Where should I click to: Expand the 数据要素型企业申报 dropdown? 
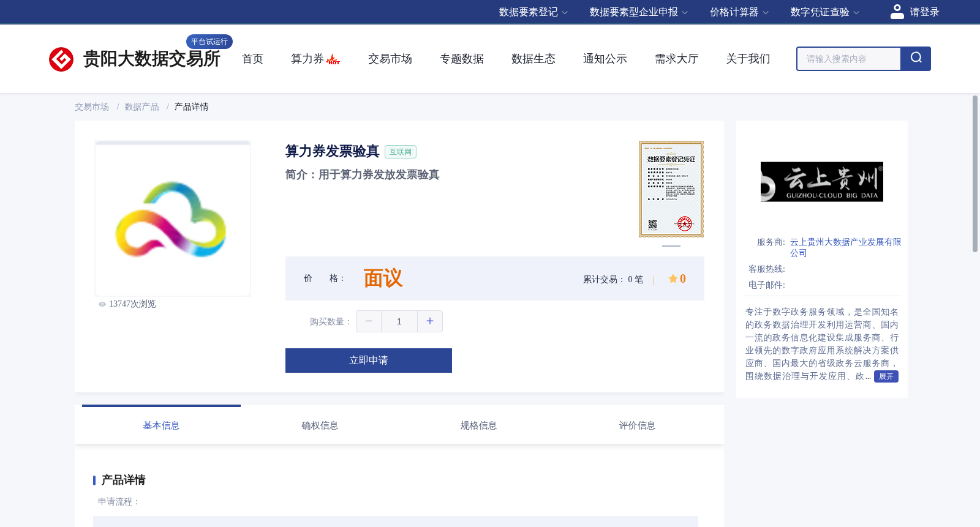point(639,12)
